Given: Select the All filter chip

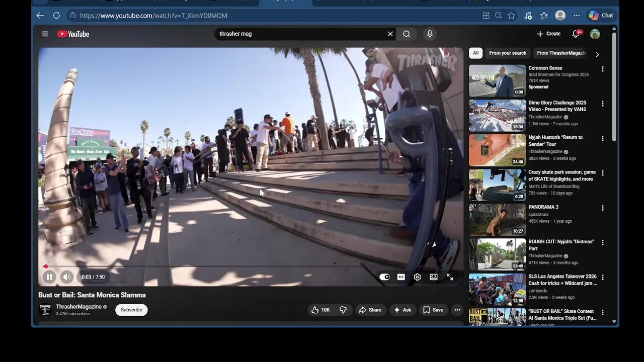Looking at the screenshot, I should [x=475, y=53].
